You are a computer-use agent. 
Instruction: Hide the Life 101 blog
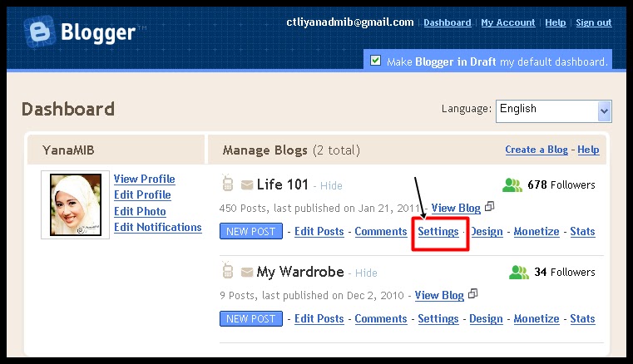(331, 185)
